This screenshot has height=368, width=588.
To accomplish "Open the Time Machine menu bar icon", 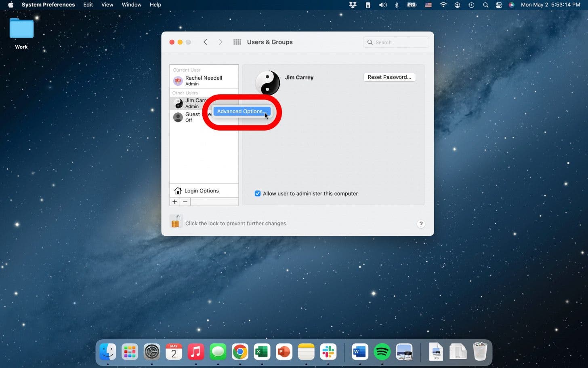I will point(471,5).
